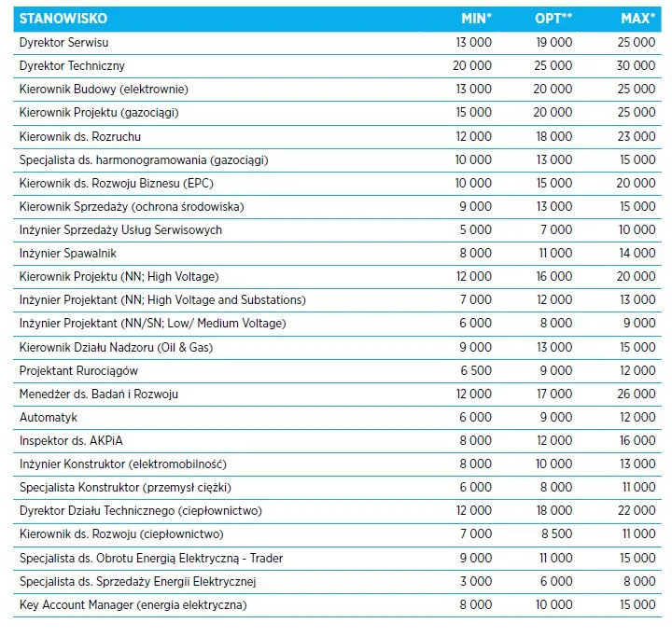Viewport: 672px width, 637px height.
Task: Select Dyrektor Działu Technicznego (ciepłownictwo) label
Action: tap(141, 511)
